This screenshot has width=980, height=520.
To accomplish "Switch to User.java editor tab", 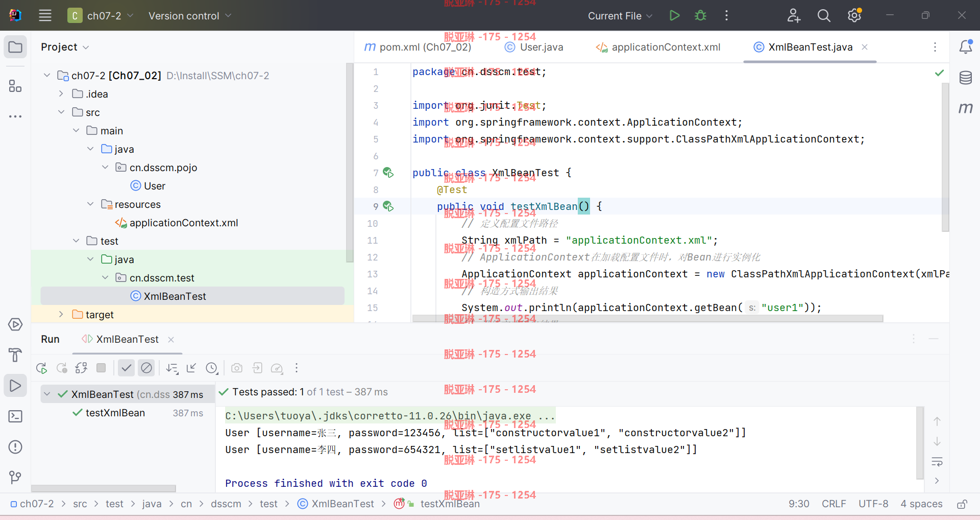I will coord(534,47).
